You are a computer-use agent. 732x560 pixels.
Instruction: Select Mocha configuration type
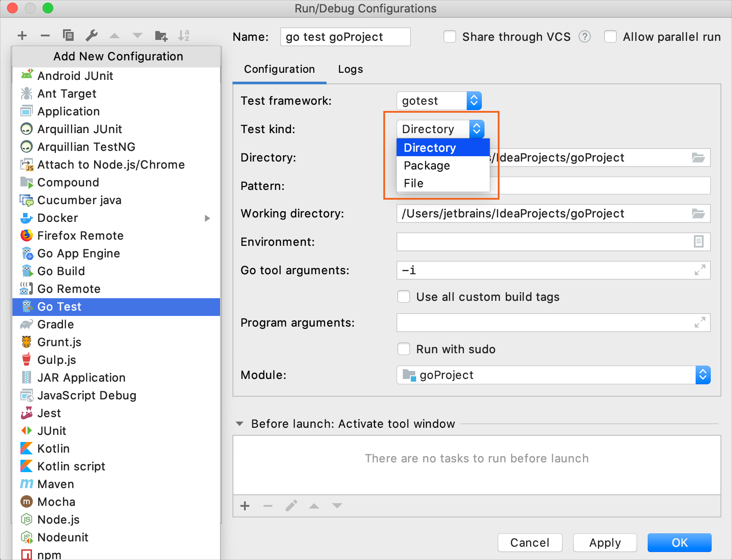(x=116, y=502)
